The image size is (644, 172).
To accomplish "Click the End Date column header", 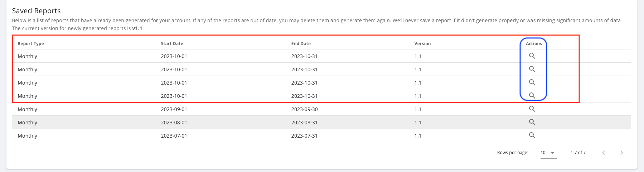I will [x=301, y=44].
